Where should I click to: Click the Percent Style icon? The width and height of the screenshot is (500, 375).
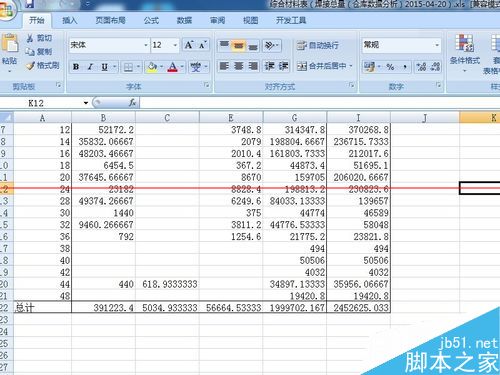pos(390,67)
